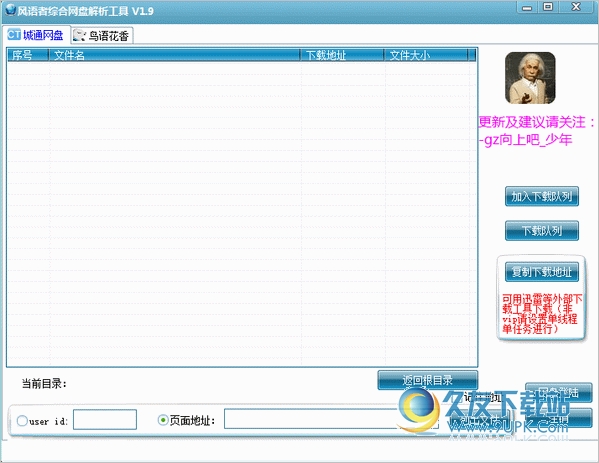599x463 pixels.
Task: Focus the user id input field
Action: 105,419
